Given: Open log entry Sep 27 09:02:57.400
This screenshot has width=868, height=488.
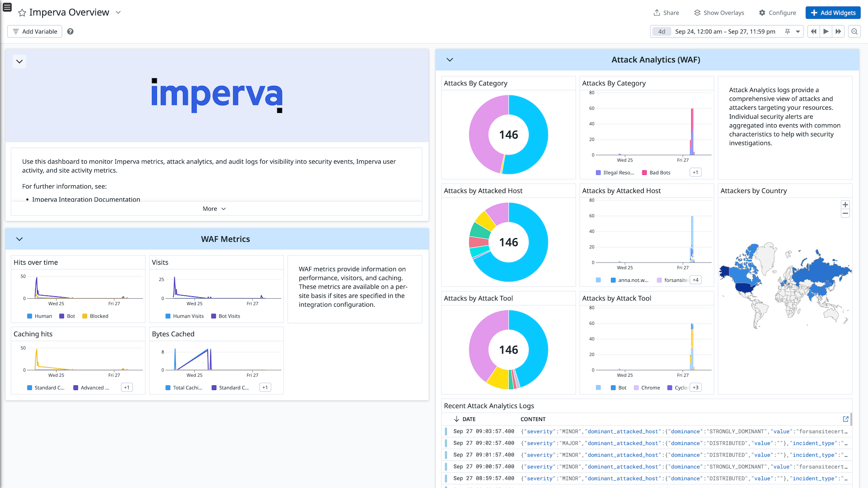Looking at the screenshot, I should [x=646, y=443].
